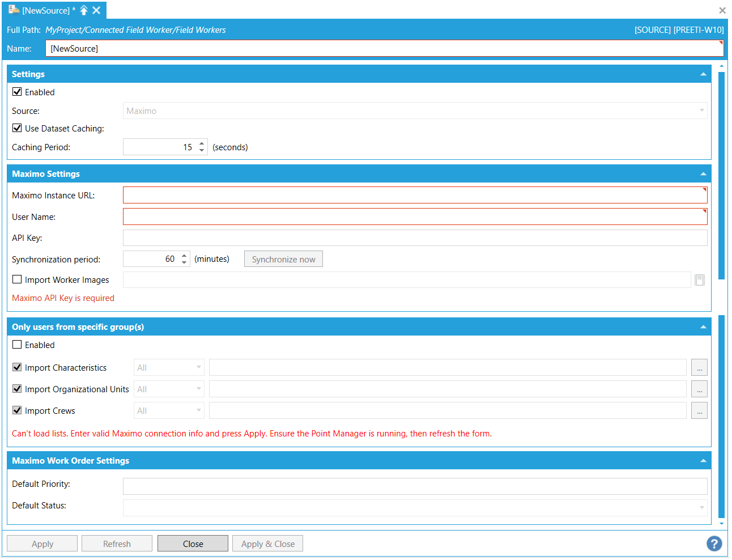732x560 pixels.
Task: Click the Close button
Action: click(x=193, y=544)
